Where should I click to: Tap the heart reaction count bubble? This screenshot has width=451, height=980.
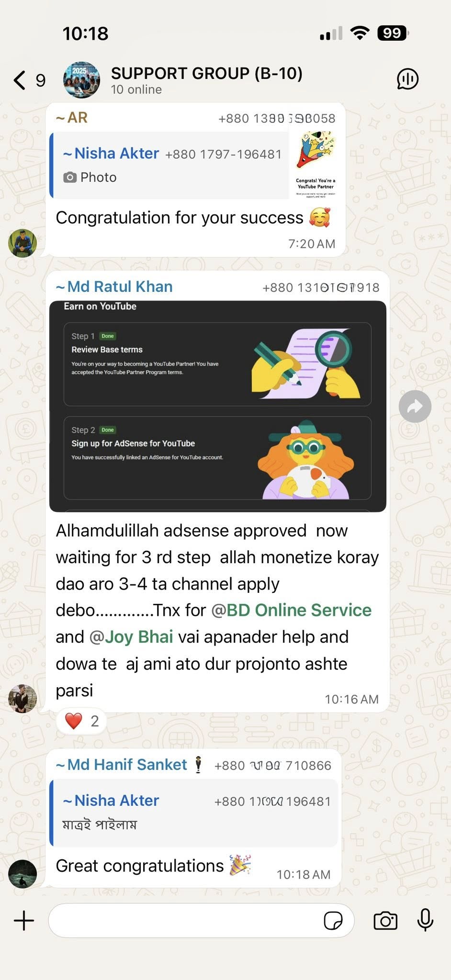point(81,721)
